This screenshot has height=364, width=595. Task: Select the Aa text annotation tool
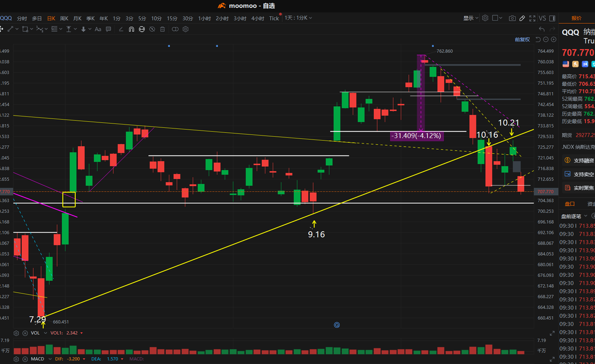point(98,29)
